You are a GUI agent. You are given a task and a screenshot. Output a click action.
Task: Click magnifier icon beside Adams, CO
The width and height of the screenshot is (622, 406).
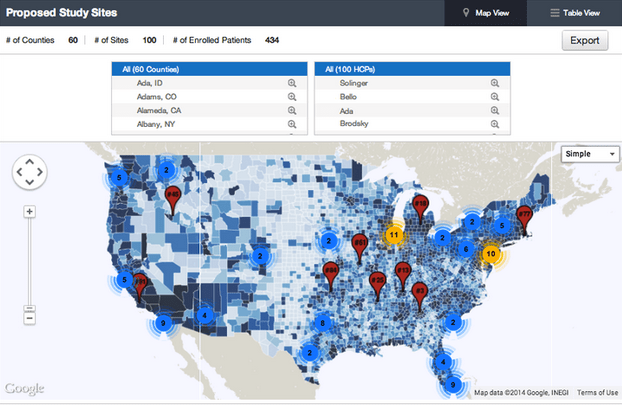292,97
